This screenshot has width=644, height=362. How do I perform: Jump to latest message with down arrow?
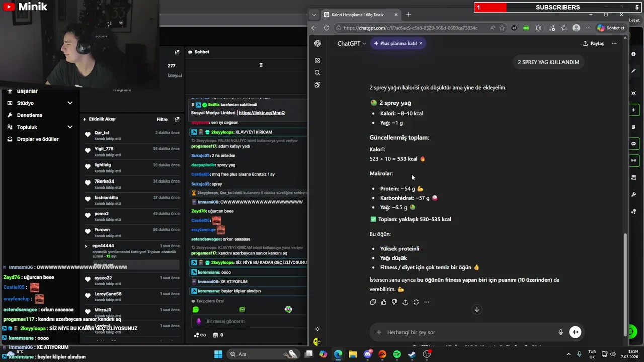[x=477, y=309]
